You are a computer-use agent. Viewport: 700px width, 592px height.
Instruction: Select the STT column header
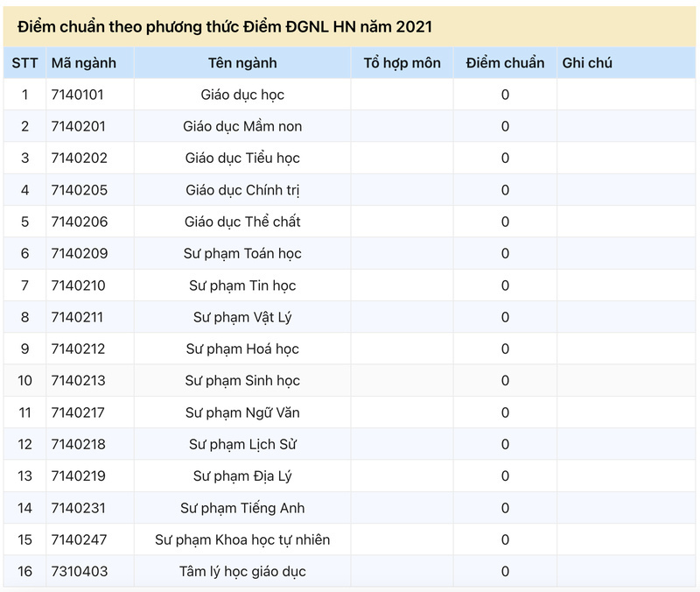coord(25,63)
